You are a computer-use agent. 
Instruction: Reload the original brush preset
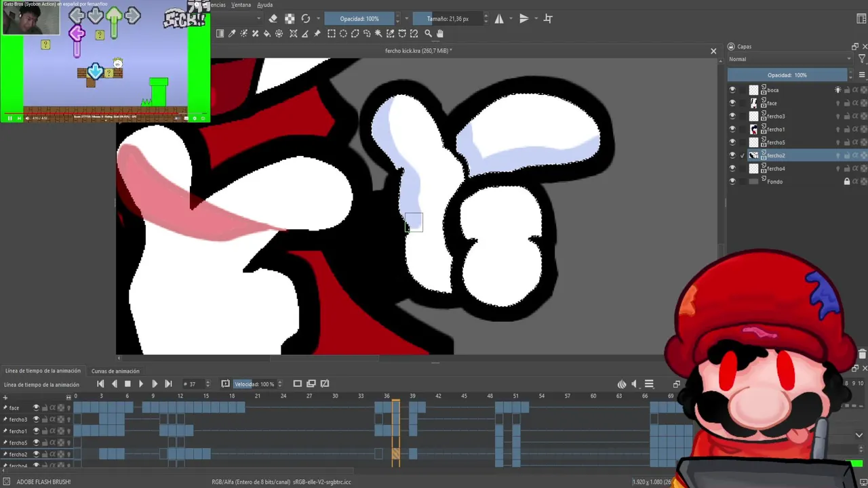pos(306,19)
